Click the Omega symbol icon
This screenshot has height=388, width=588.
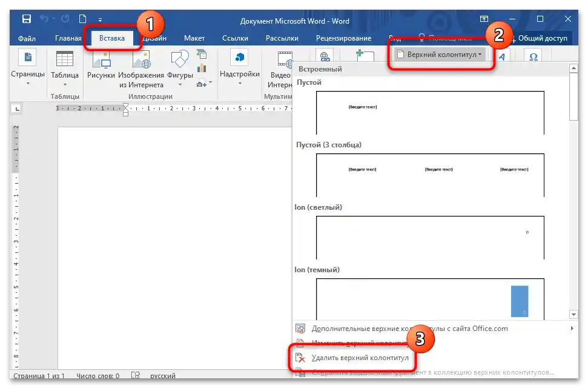coord(533,56)
